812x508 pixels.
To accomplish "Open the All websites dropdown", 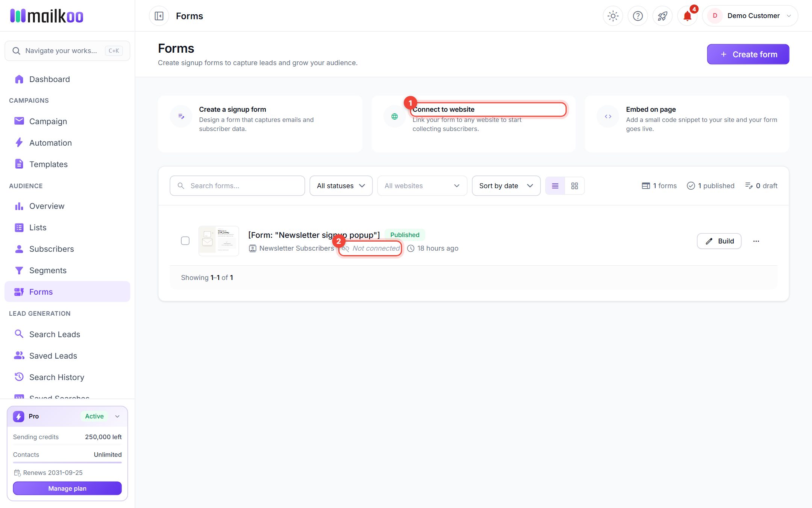I will (x=422, y=186).
